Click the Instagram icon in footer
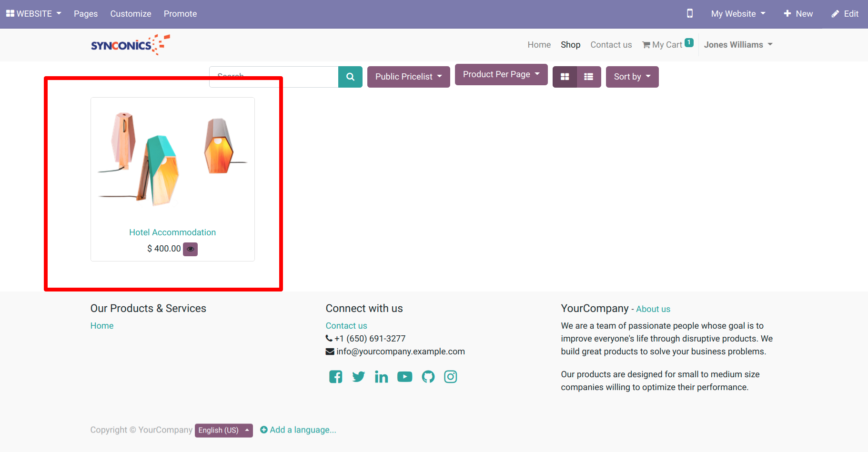The height and width of the screenshot is (452, 868). [x=450, y=377]
